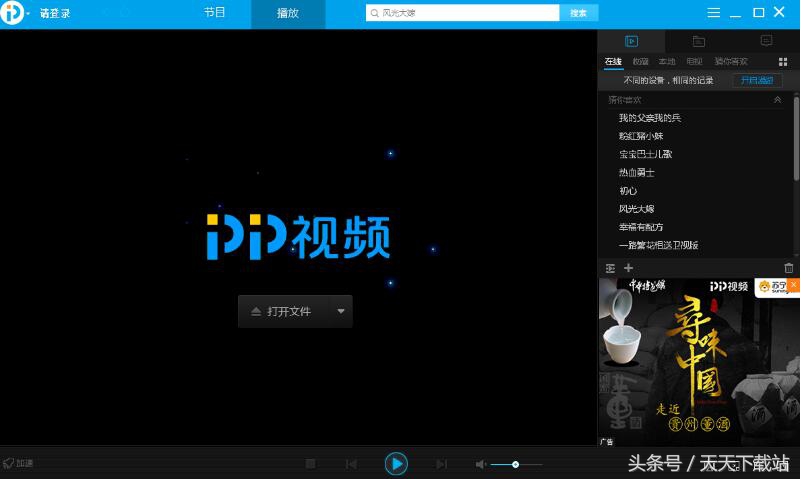This screenshot has width=801, height=479.
Task: Play 初心 from the list
Action: [x=628, y=191]
